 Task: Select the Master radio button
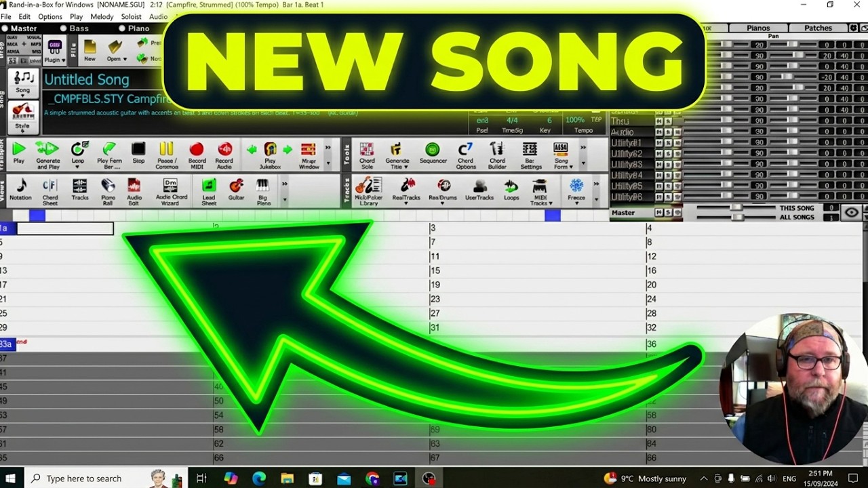coord(5,28)
